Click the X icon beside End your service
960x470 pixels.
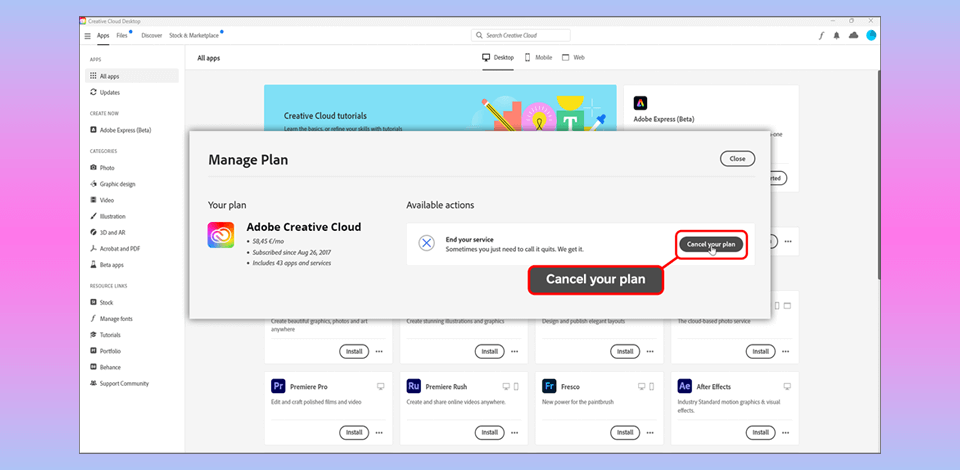(427, 243)
